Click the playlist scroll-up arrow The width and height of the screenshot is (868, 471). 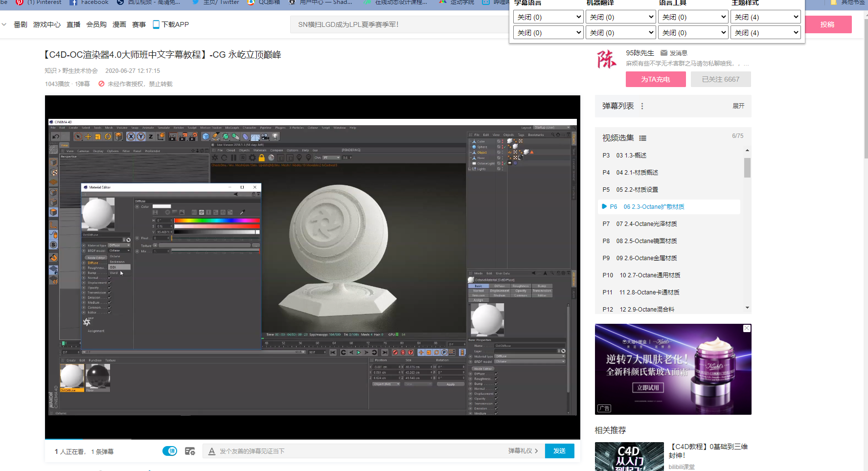pos(747,150)
